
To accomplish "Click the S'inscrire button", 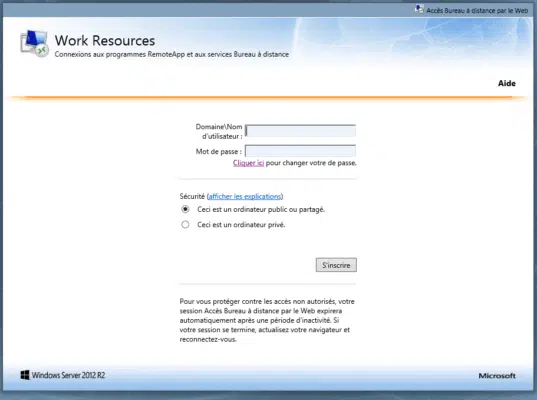I will coord(336,265).
